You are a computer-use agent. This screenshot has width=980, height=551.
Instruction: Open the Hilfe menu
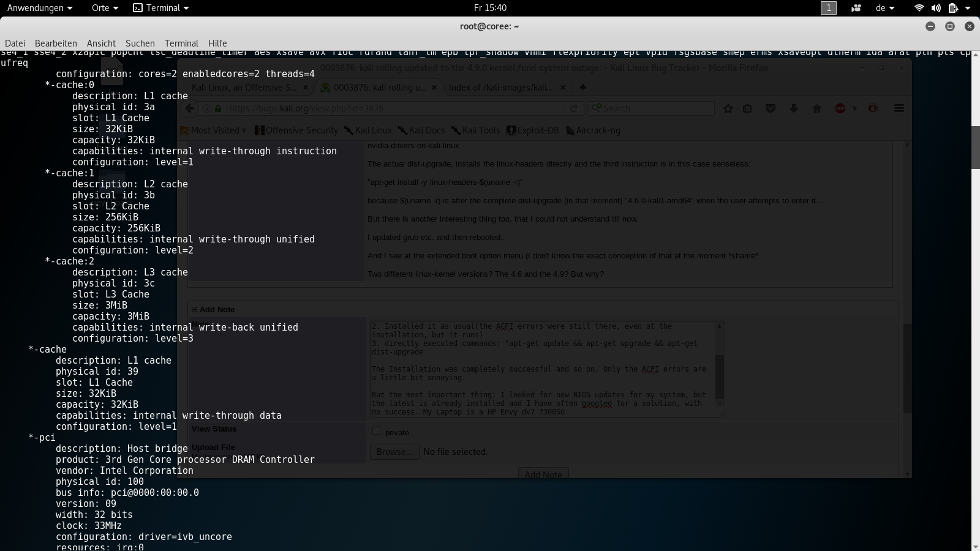click(x=217, y=43)
